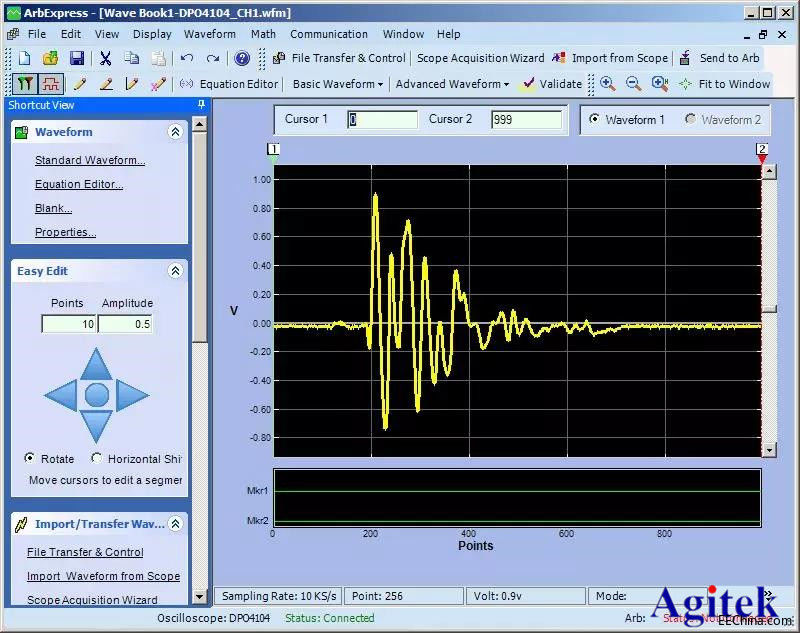Open waveform Properties link
The image size is (800, 633).
pyautogui.click(x=65, y=232)
